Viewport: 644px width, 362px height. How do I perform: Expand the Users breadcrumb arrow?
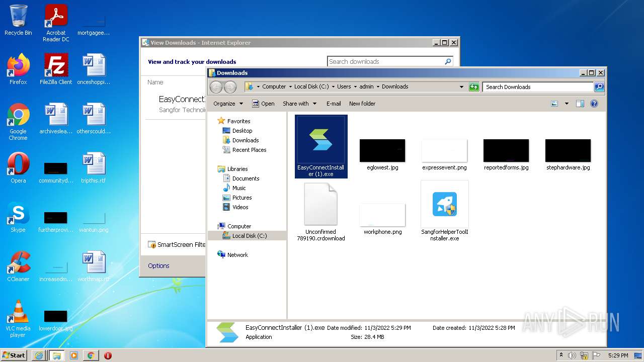[355, 87]
